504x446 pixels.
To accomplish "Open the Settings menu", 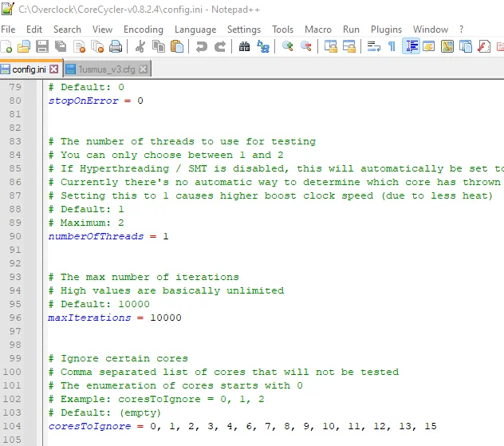I will click(244, 30).
